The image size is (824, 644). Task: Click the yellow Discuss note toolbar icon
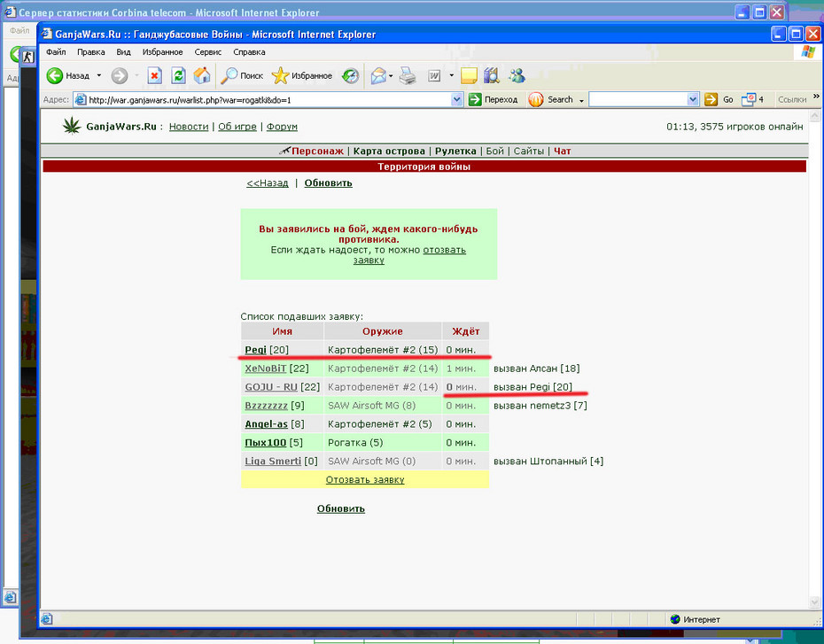(x=469, y=75)
